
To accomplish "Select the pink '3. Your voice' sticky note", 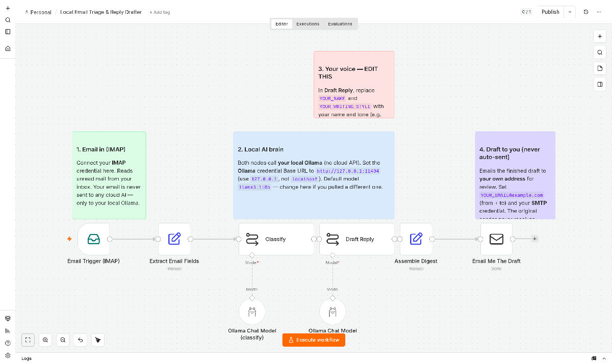I will click(x=354, y=84).
